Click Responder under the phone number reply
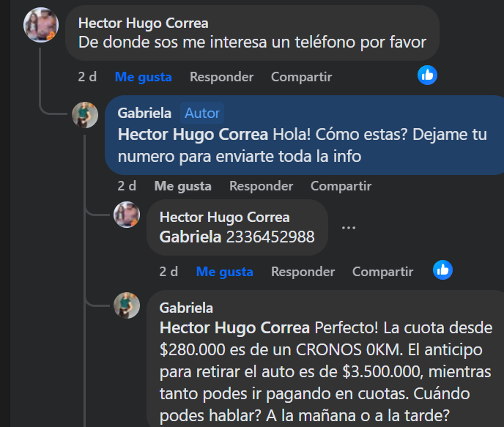504x427 pixels. point(303,272)
